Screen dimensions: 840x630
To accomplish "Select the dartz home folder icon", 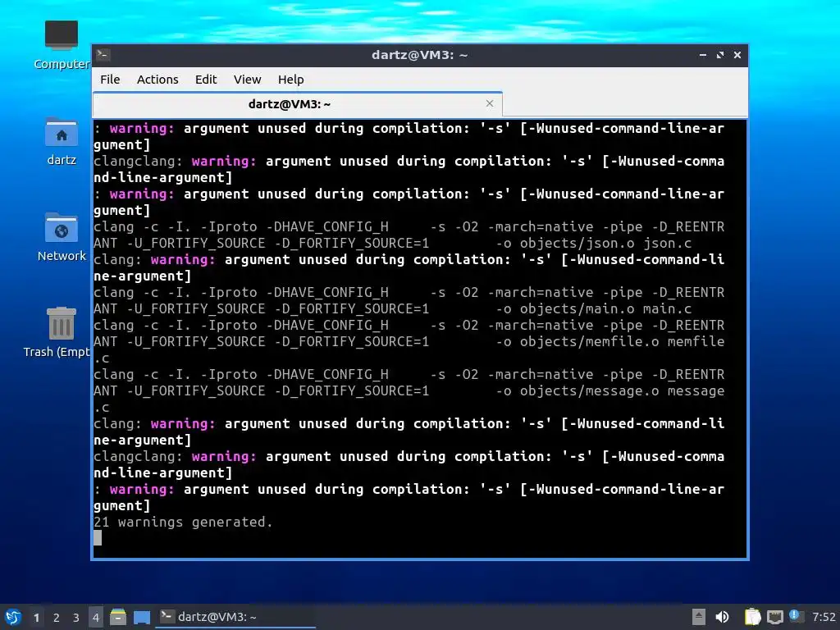I will 61,141.
